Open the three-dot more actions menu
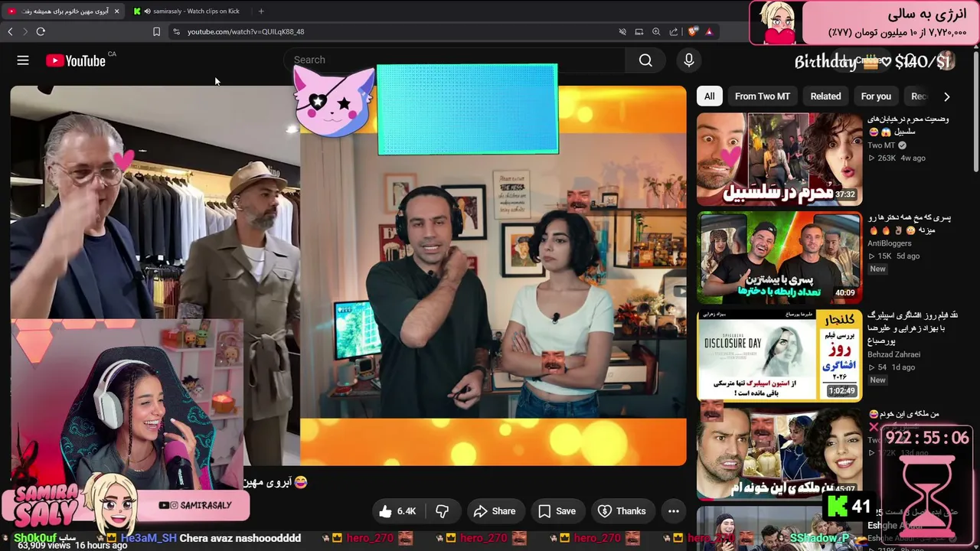Screen dimensions: 980x551 [x=674, y=511]
